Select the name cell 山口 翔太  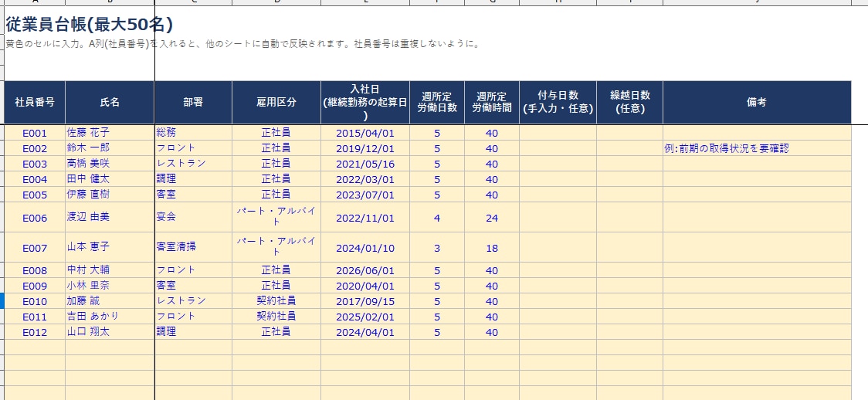(x=110, y=333)
